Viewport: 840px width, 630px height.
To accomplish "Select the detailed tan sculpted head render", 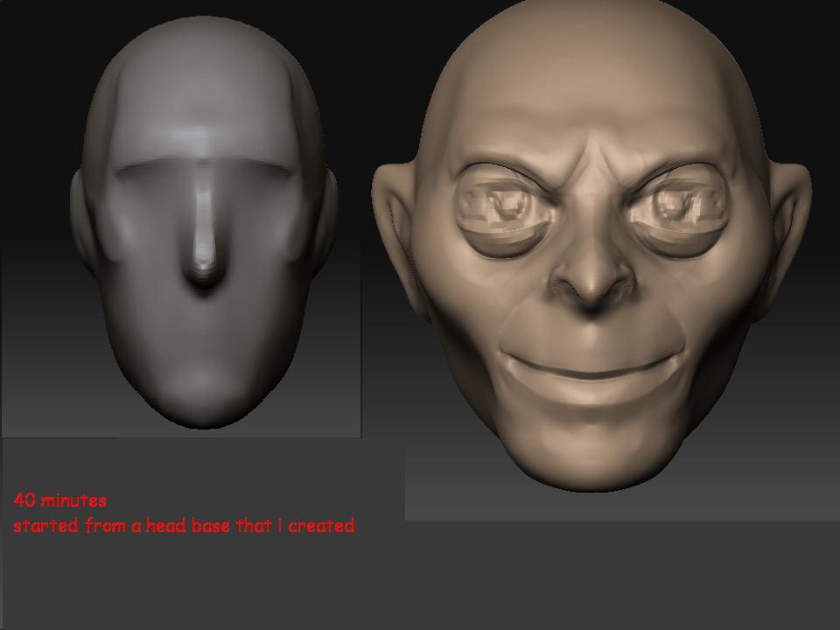I will pos(591,244).
